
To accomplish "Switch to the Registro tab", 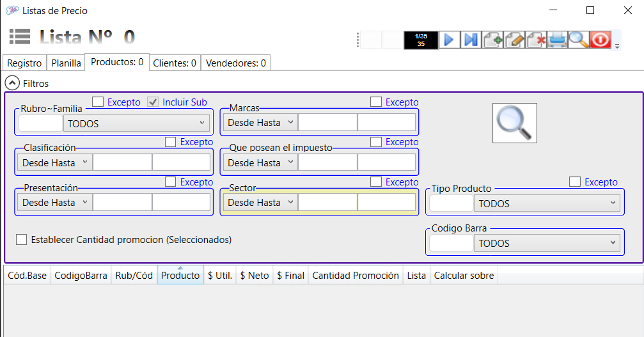I will pyautogui.click(x=25, y=63).
